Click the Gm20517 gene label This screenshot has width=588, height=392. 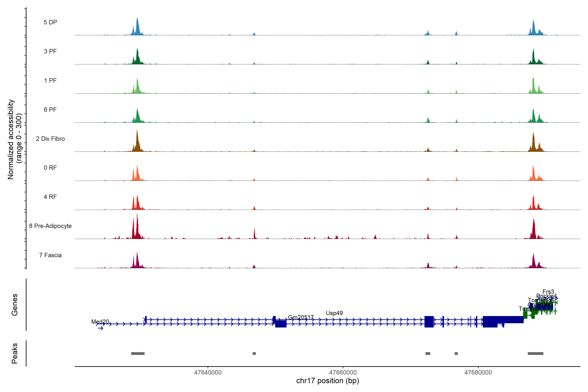[x=301, y=317]
